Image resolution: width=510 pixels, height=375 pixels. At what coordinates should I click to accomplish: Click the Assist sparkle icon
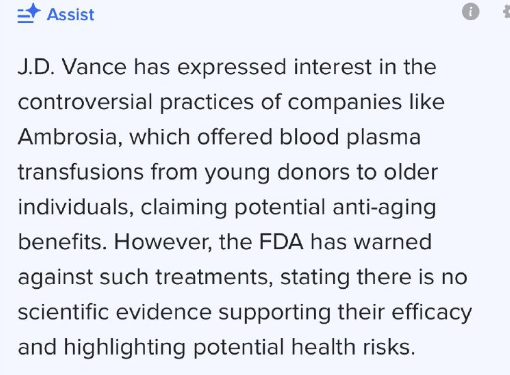coord(29,14)
